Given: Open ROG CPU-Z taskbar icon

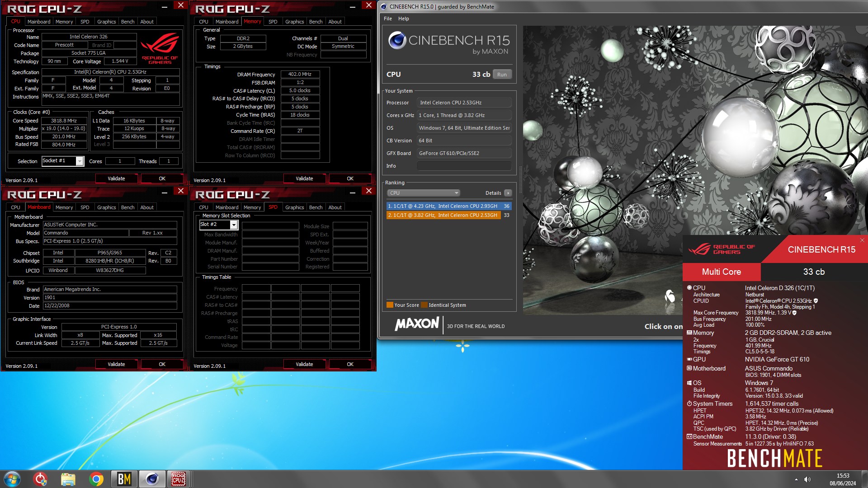Looking at the screenshot, I should (179, 479).
